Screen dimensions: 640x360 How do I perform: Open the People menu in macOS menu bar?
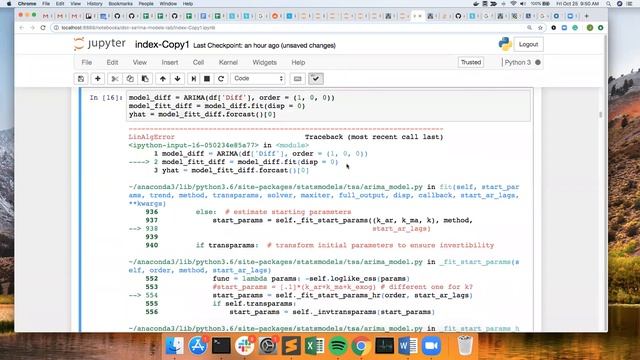point(146,4)
